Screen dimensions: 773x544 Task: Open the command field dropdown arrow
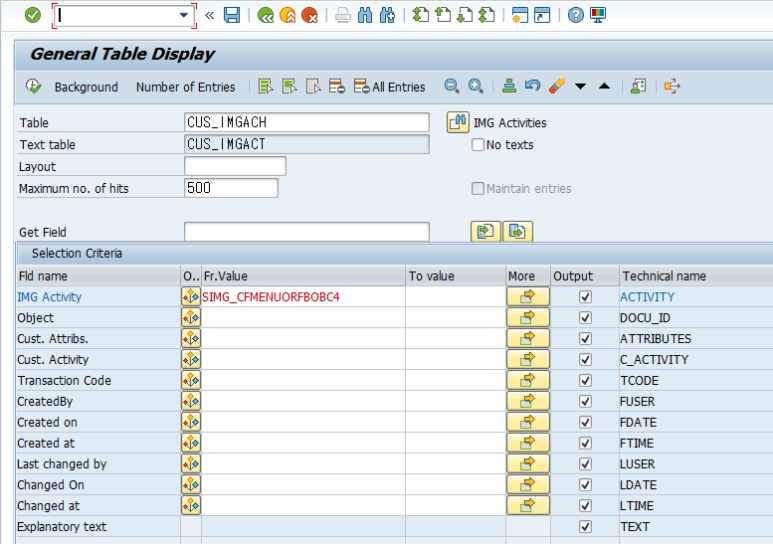(183, 15)
